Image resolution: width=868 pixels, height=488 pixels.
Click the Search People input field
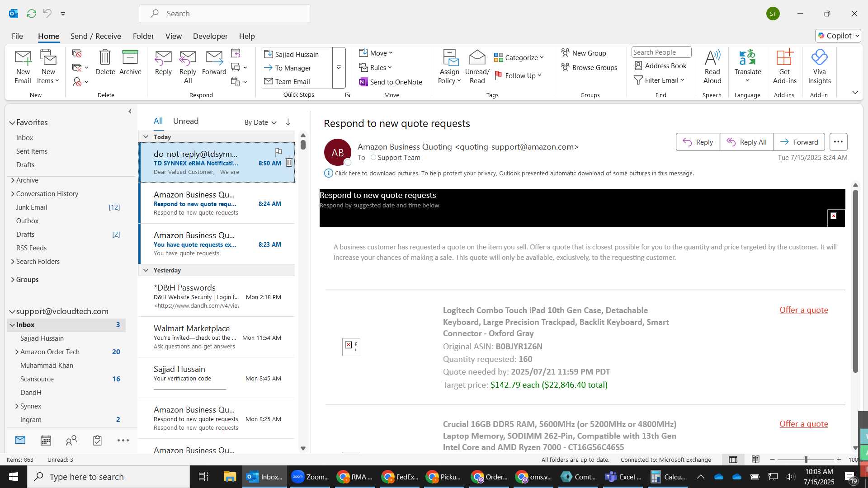click(x=661, y=52)
